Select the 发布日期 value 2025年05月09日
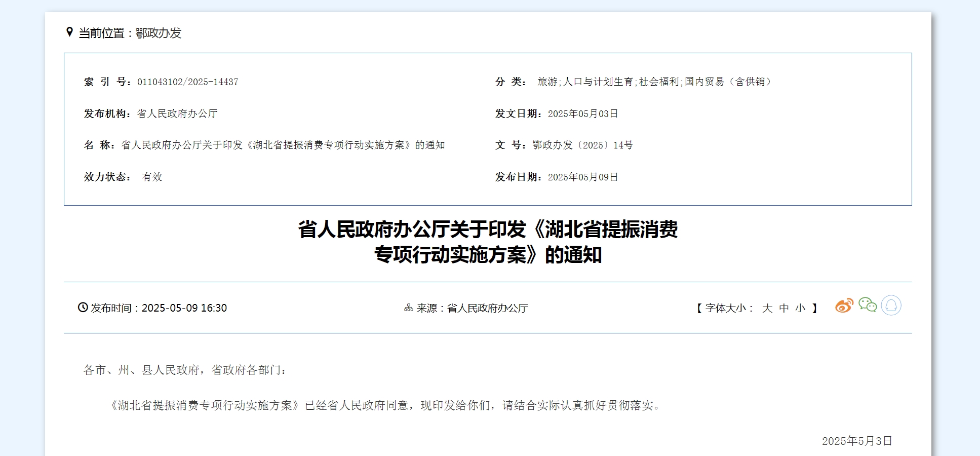Image resolution: width=980 pixels, height=456 pixels. pos(582,177)
